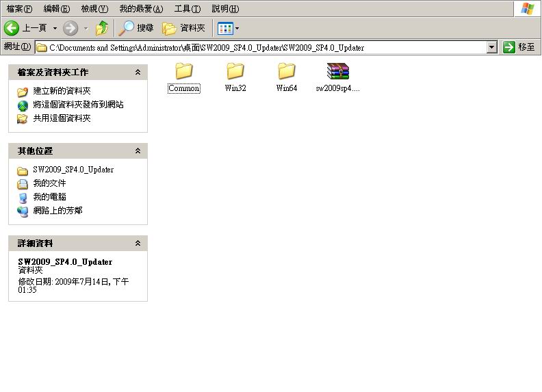The image size is (542, 392).
Task: Click 將這個資料夾發佈到網站 link
Action: (78, 105)
